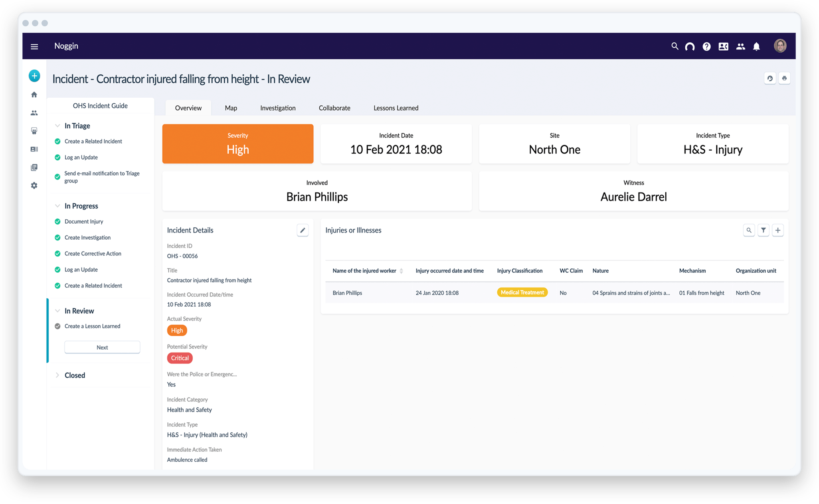819x504 pixels.
Task: Switch to the Investigation tab
Action: coord(278,108)
